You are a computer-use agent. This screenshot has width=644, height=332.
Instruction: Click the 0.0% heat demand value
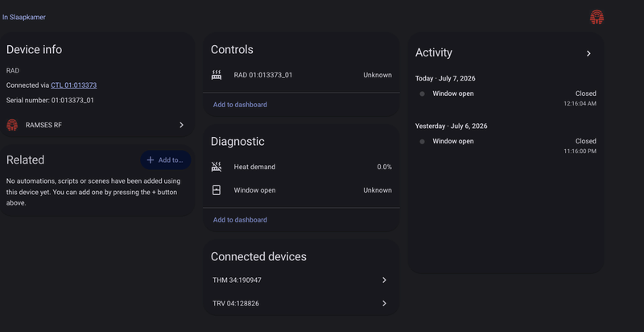pyautogui.click(x=385, y=167)
